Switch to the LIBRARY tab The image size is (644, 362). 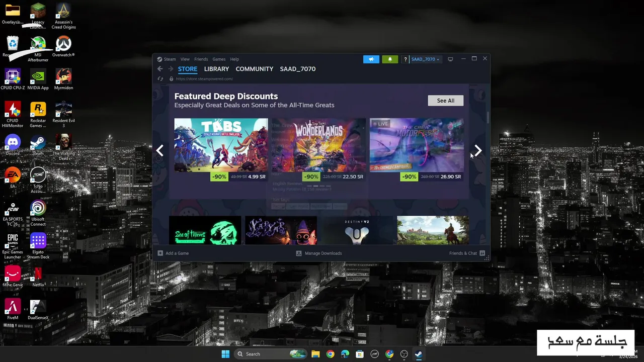216,69
